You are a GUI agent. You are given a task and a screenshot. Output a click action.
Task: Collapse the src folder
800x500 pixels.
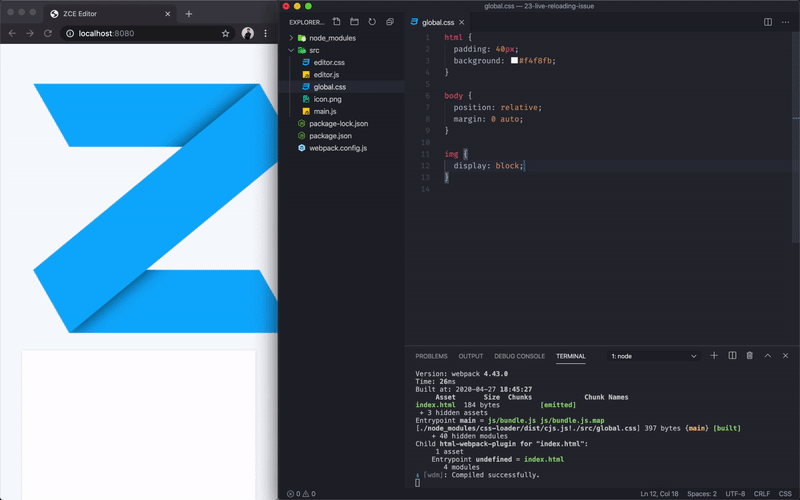(313, 50)
